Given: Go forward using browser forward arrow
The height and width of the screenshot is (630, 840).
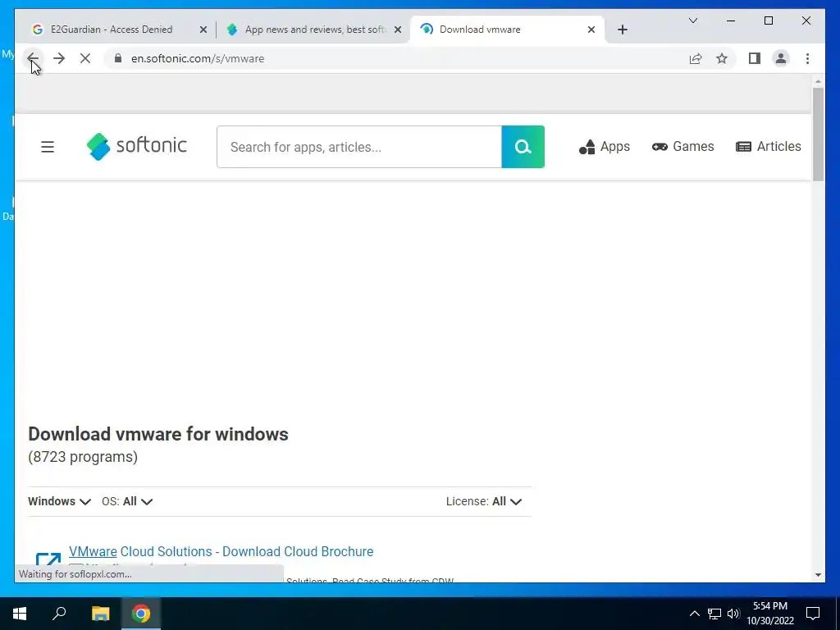Looking at the screenshot, I should pos(59,58).
